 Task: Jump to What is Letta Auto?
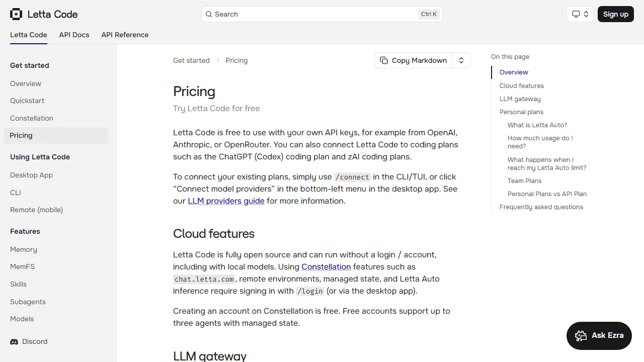(537, 125)
